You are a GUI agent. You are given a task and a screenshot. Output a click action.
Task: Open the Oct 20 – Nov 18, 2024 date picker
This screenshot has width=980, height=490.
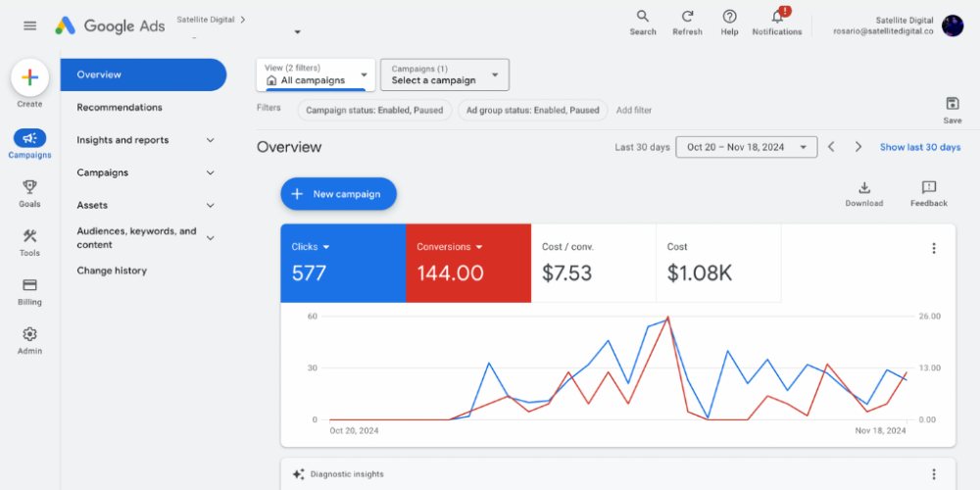(746, 147)
